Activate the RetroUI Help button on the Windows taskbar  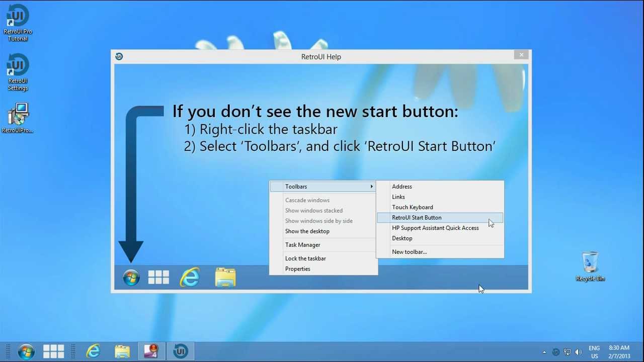click(x=180, y=351)
